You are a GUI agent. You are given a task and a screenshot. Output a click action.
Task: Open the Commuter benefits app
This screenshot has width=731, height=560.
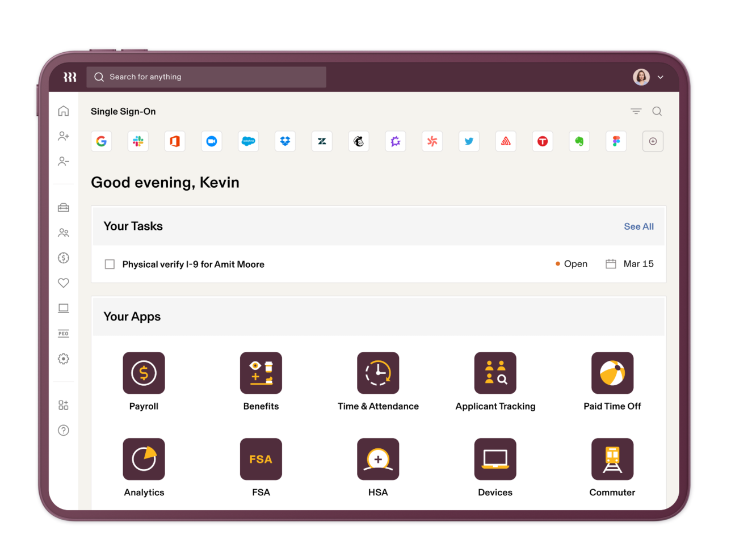612,458
